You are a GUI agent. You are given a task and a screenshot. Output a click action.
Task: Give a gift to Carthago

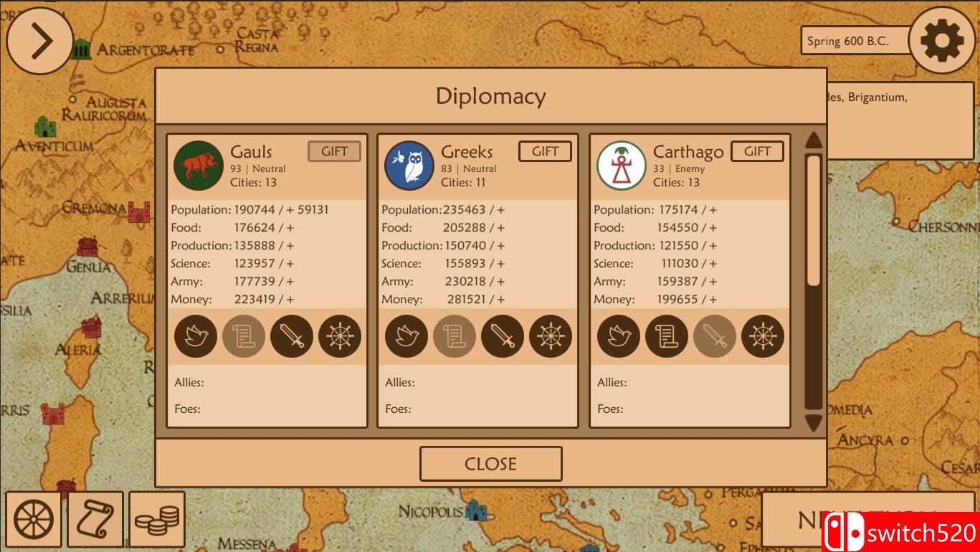[757, 151]
